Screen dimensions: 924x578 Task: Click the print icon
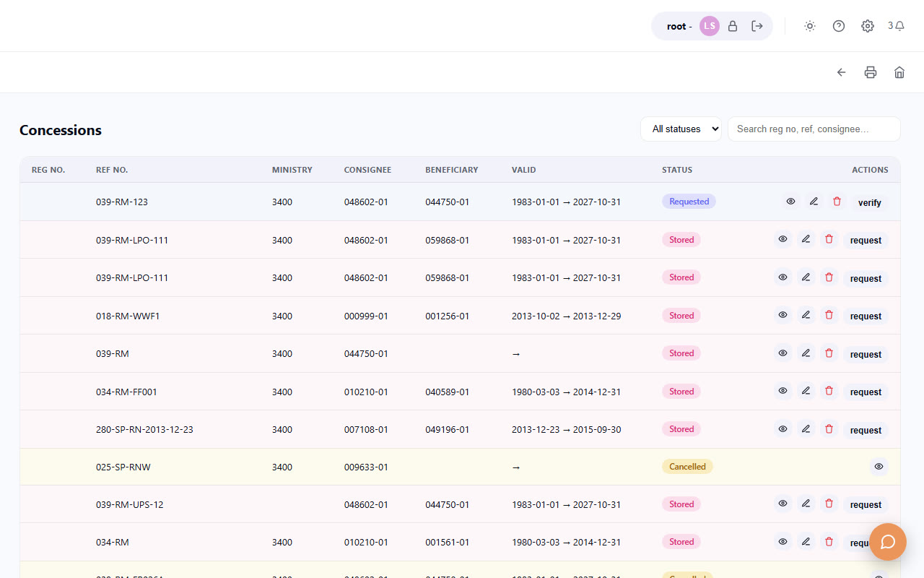pos(871,72)
